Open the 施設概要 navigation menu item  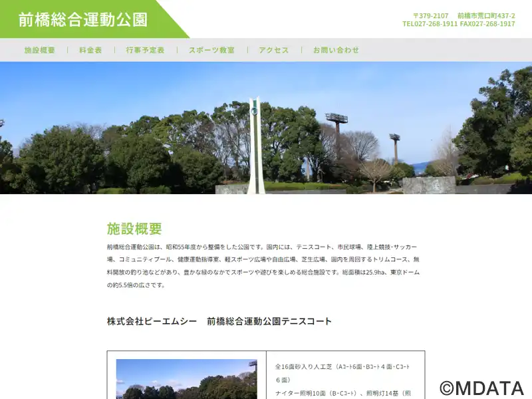(39, 51)
